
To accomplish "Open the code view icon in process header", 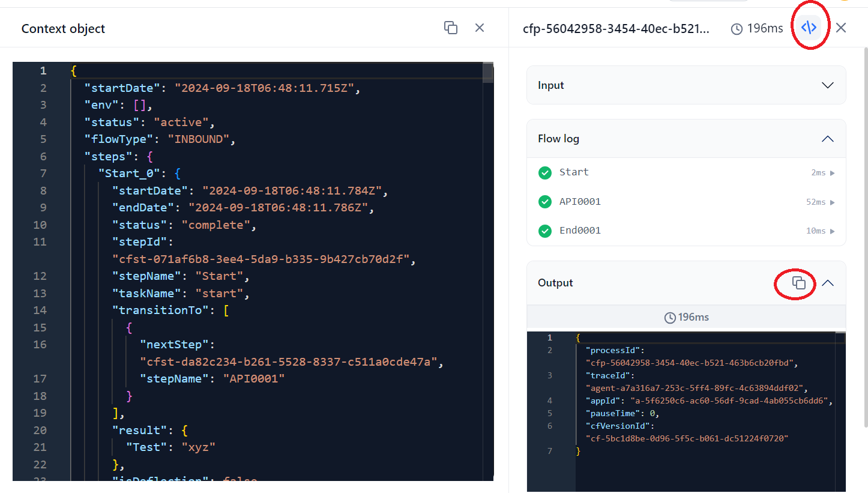I will coord(809,28).
